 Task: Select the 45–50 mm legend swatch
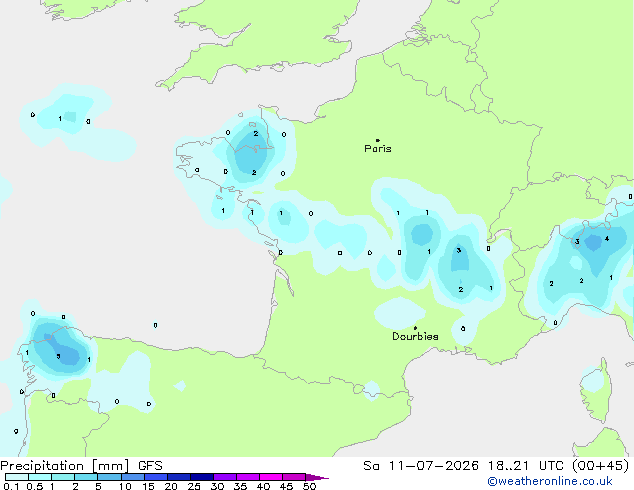tap(294, 477)
